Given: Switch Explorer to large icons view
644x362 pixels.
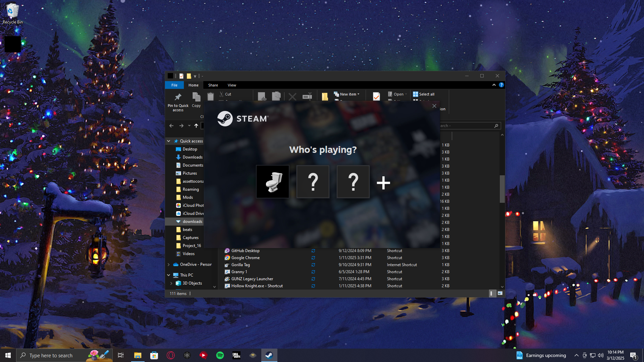Looking at the screenshot, I should pos(500,294).
